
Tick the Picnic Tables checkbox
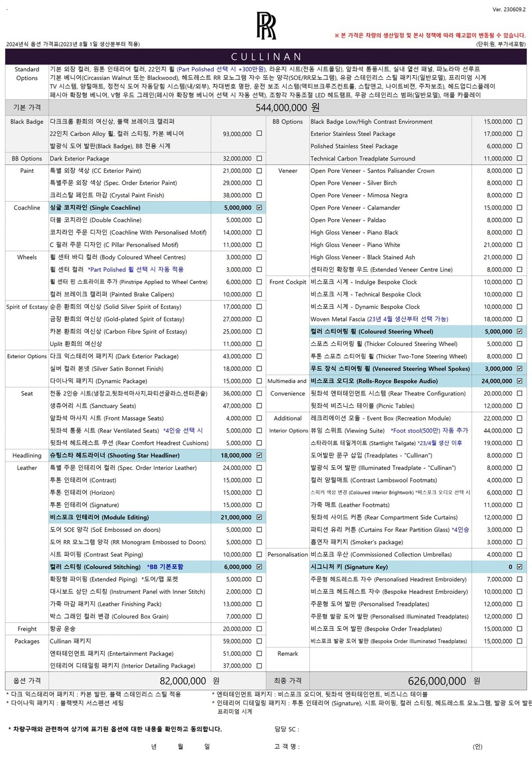[x=519, y=406]
